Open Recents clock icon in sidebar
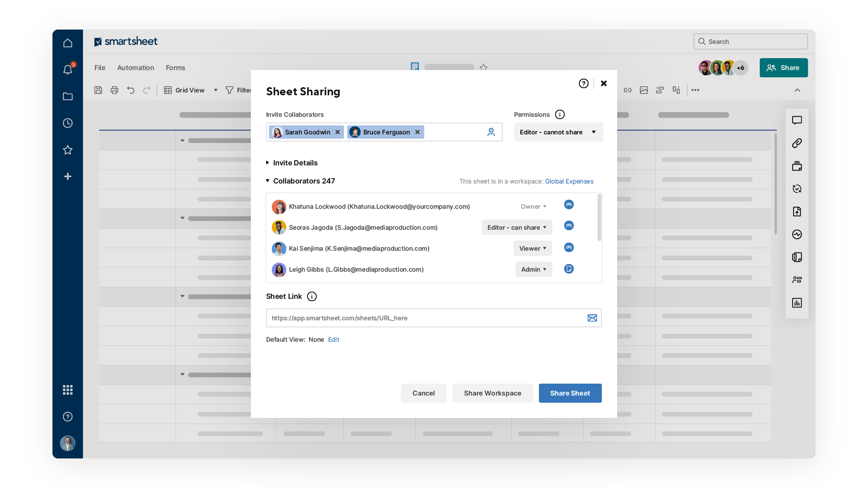This screenshot has width=868, height=488. click(68, 123)
